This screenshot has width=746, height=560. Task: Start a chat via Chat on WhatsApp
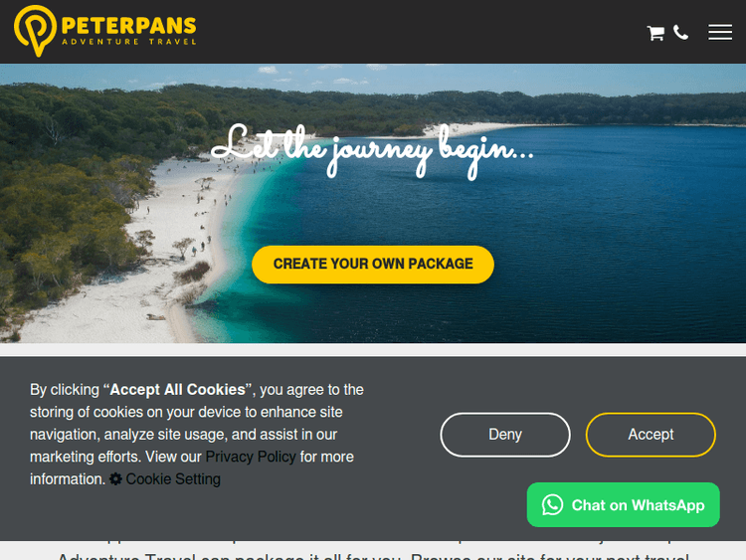[623, 505]
